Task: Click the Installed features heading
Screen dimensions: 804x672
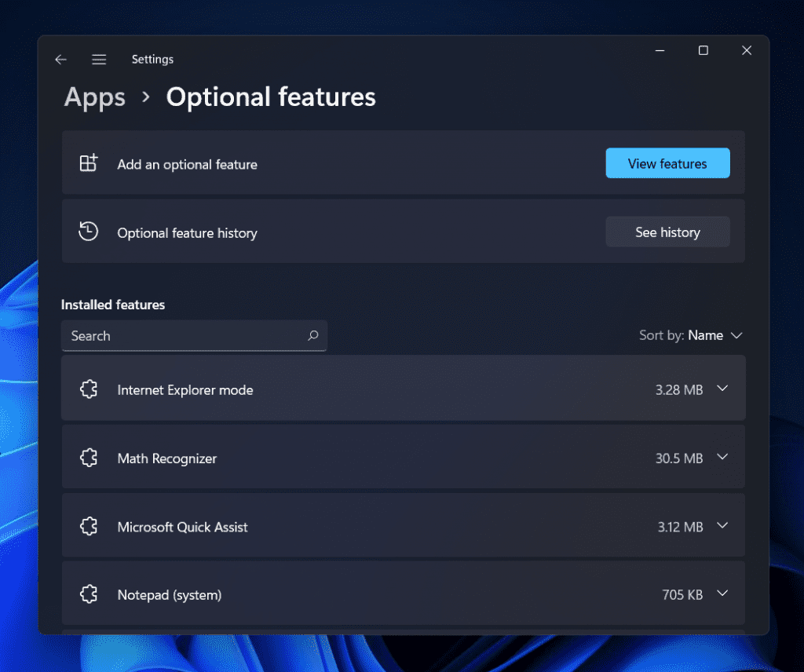Action: pyautogui.click(x=113, y=305)
